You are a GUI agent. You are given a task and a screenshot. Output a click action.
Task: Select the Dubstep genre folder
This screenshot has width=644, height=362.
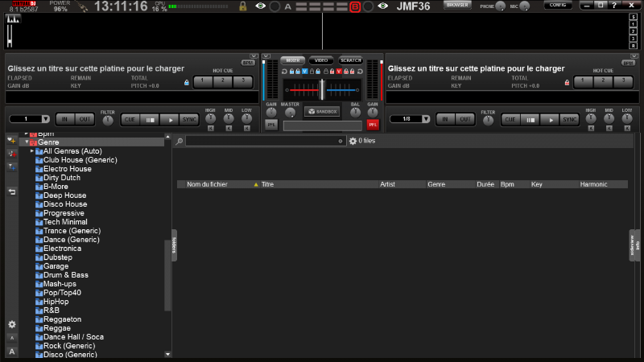[x=57, y=257]
